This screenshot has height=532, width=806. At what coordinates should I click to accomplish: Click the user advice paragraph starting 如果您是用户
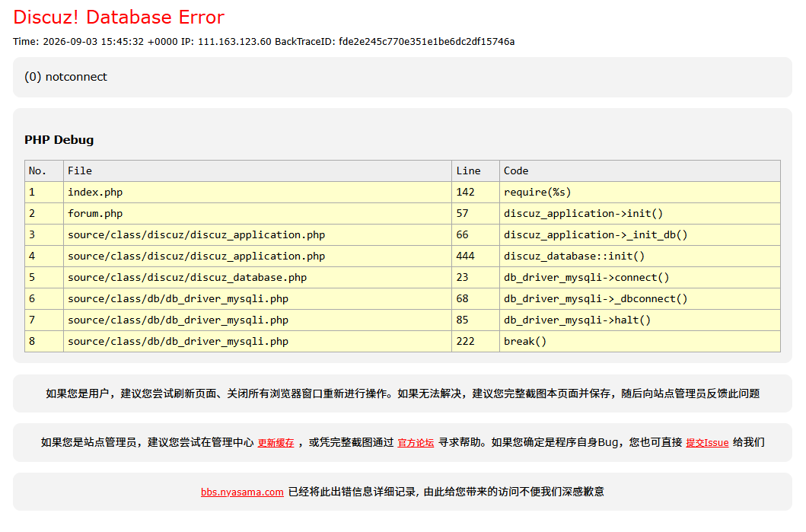pyautogui.click(x=403, y=393)
